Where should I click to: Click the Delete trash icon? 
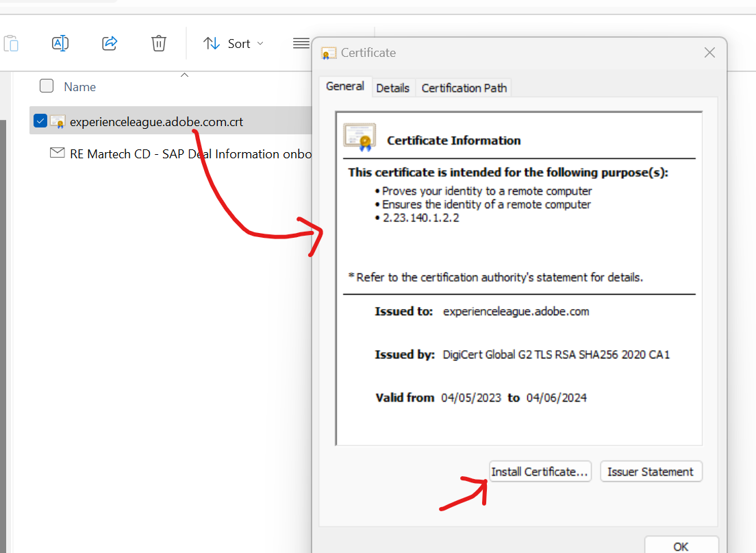click(x=158, y=42)
